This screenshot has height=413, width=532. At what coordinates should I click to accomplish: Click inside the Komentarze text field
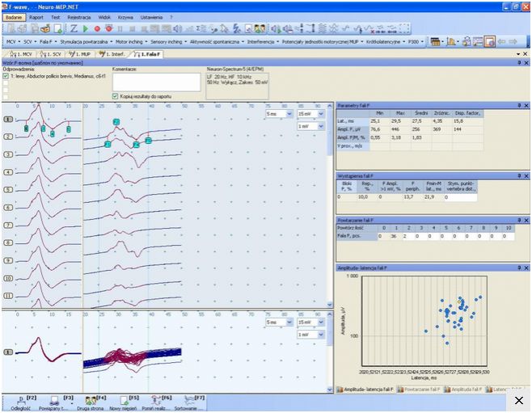coord(155,81)
